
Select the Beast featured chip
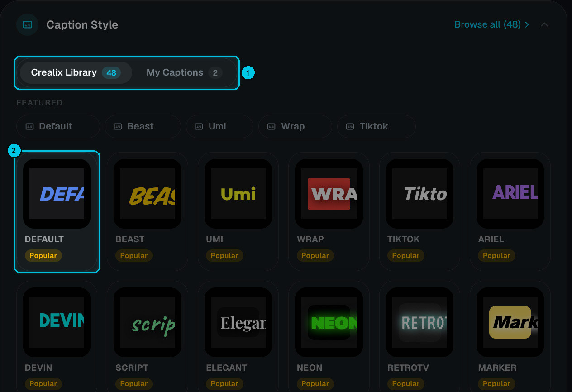[x=143, y=126]
